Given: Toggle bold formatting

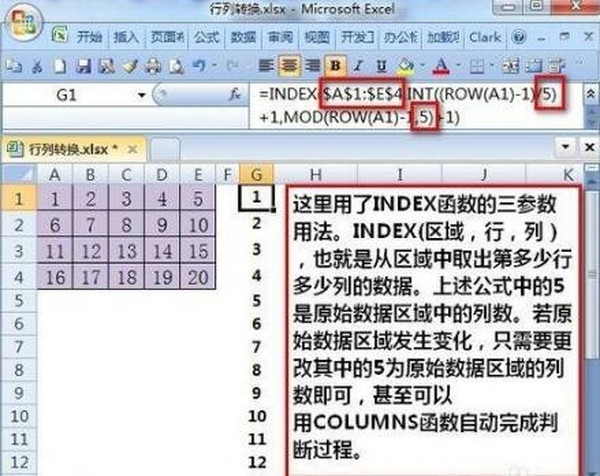Looking at the screenshot, I should click(x=336, y=66).
